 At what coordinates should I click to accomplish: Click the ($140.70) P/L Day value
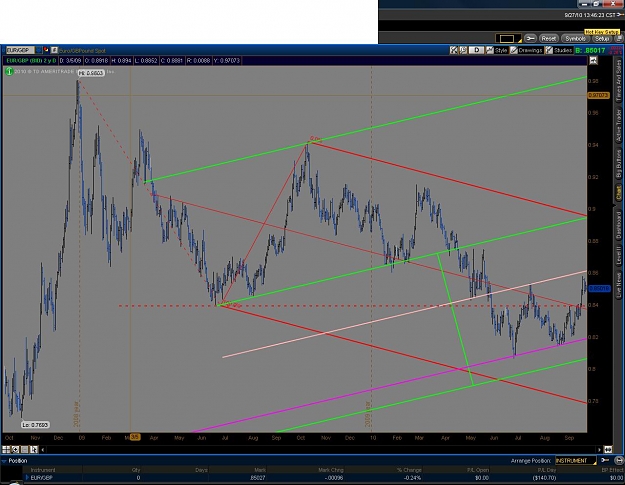click(544, 477)
